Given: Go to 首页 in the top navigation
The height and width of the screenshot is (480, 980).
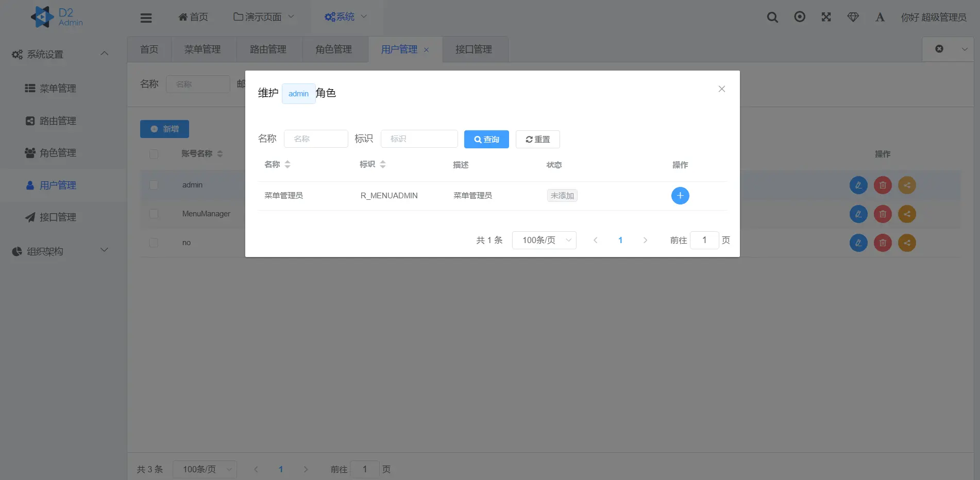Looking at the screenshot, I should (193, 17).
